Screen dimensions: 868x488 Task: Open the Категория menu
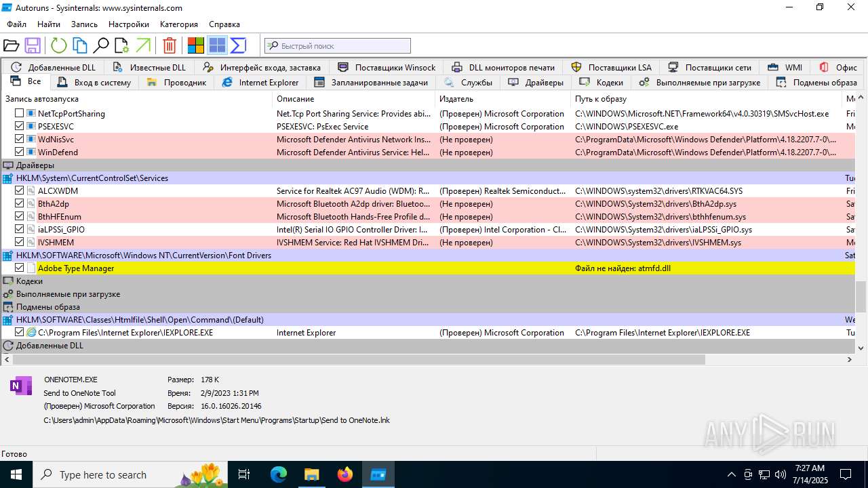pyautogui.click(x=179, y=24)
